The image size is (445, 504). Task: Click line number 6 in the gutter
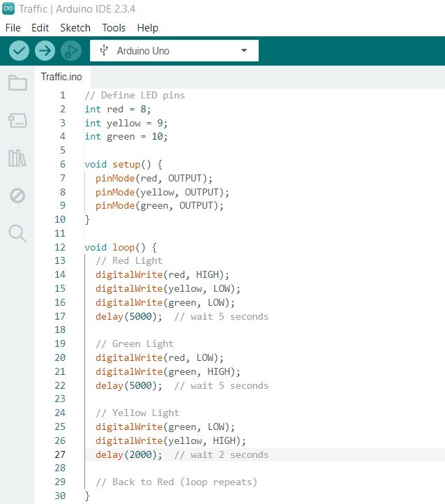click(x=63, y=164)
